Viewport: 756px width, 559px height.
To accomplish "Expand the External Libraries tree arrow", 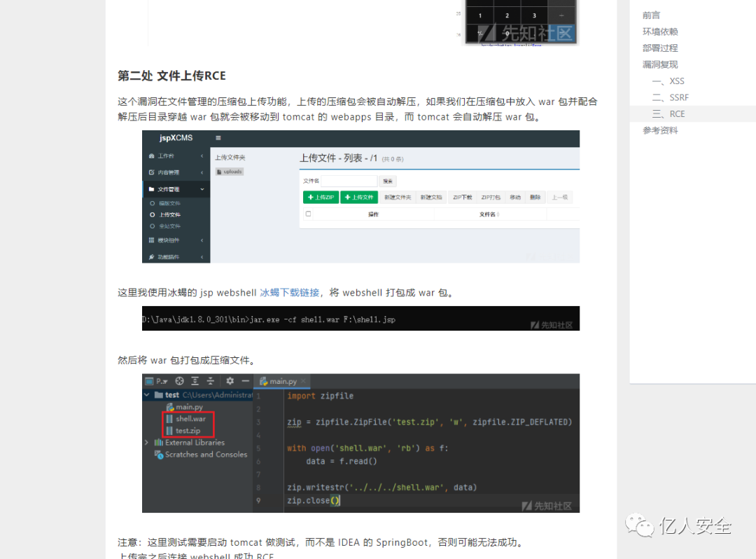I will (146, 442).
